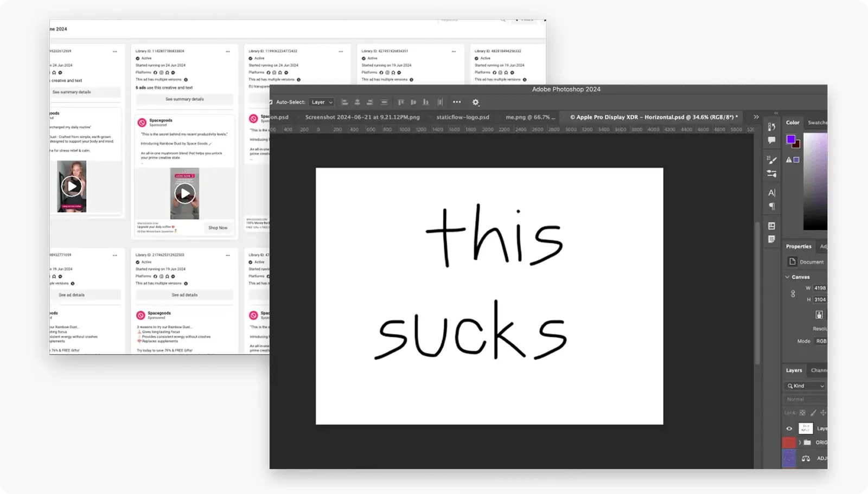Play the Spacegoods ad video with pink banner

point(184,194)
